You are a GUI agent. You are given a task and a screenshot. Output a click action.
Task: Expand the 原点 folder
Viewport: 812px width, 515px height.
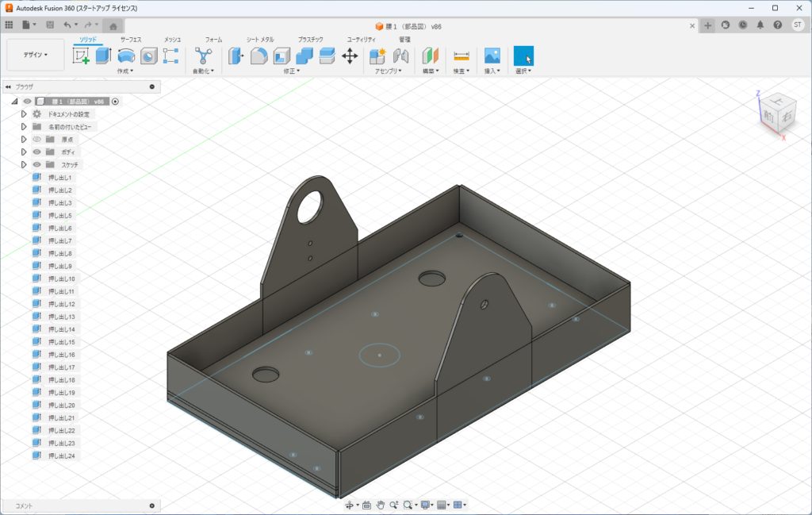[23, 140]
